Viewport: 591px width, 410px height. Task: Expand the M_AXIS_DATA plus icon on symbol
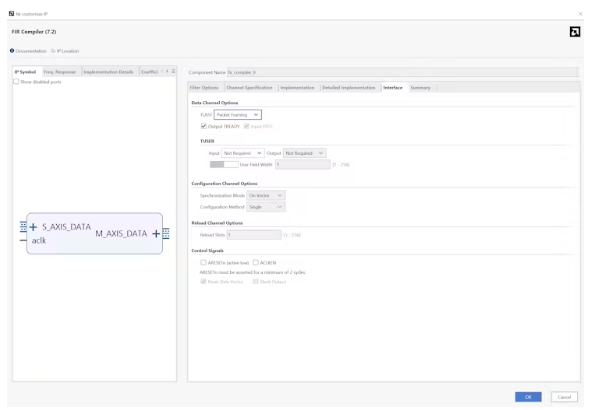(156, 234)
